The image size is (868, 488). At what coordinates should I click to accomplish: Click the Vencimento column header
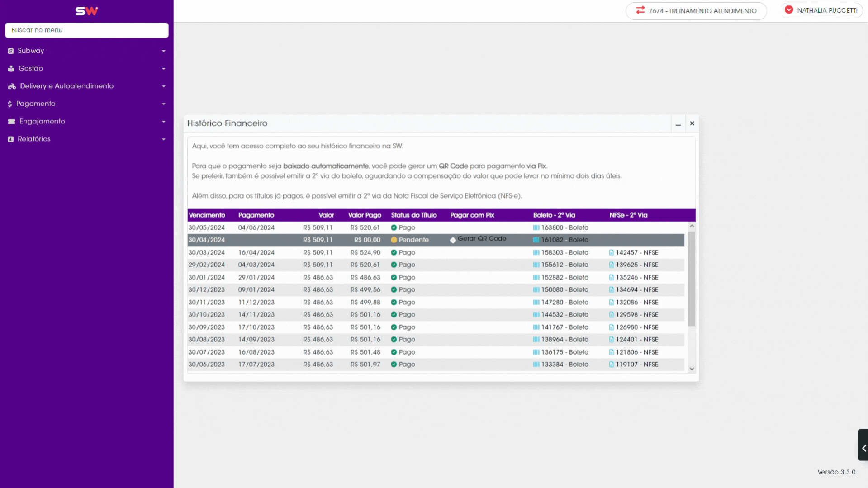207,215
